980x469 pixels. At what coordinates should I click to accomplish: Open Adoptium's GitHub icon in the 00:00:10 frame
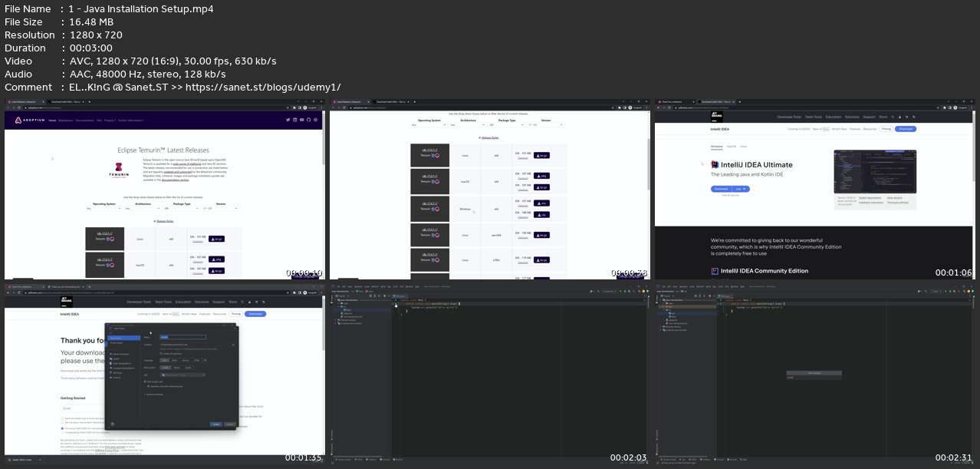click(x=308, y=120)
